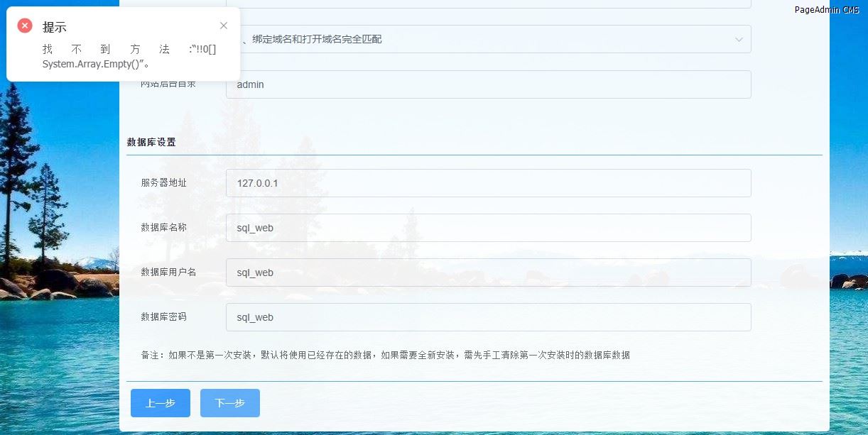Click the 数据库设置 section heading
Screen dimensions: 868x435
tap(151, 142)
